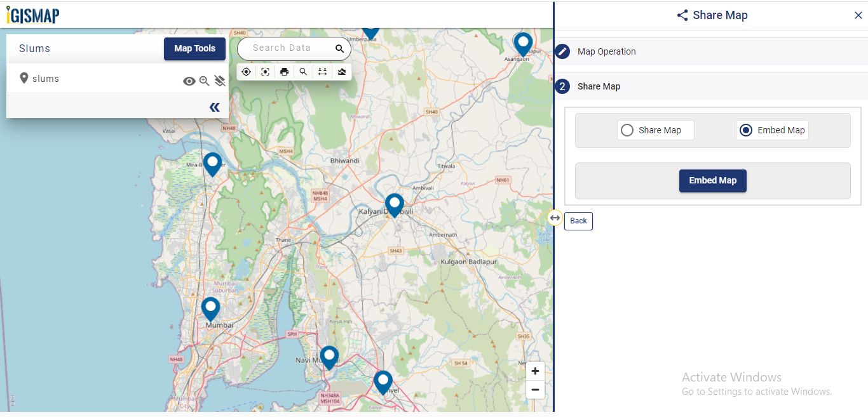Choose the Share Map radio option
Screen dimensions: 868x417
[627, 129]
